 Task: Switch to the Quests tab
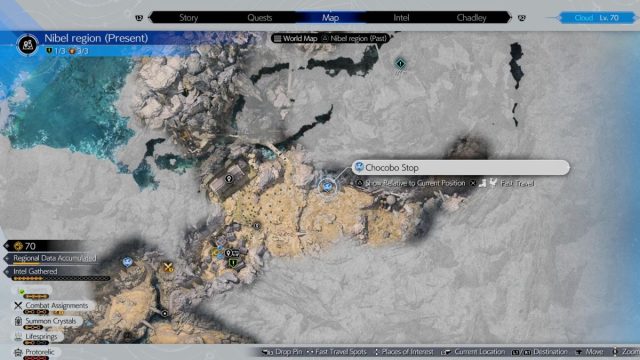(260, 18)
